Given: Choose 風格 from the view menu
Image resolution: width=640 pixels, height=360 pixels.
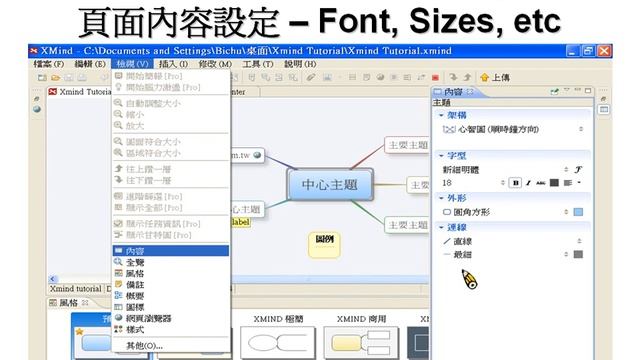Looking at the screenshot, I should (171, 273).
